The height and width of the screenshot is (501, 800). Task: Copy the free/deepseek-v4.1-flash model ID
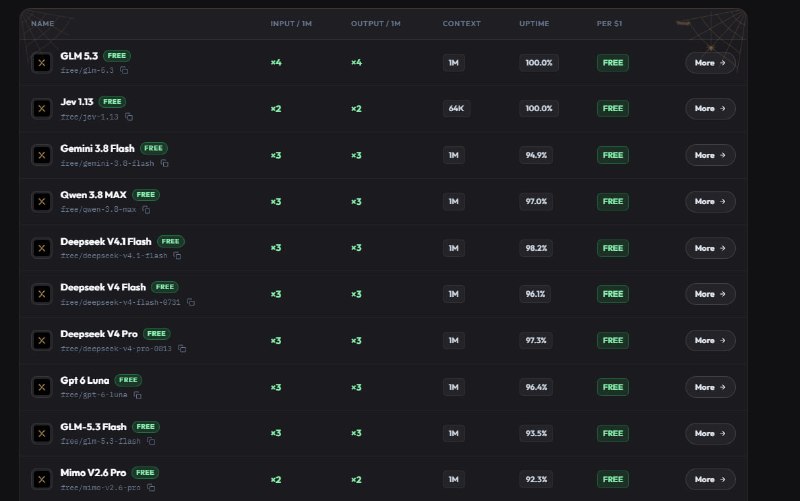click(x=177, y=256)
